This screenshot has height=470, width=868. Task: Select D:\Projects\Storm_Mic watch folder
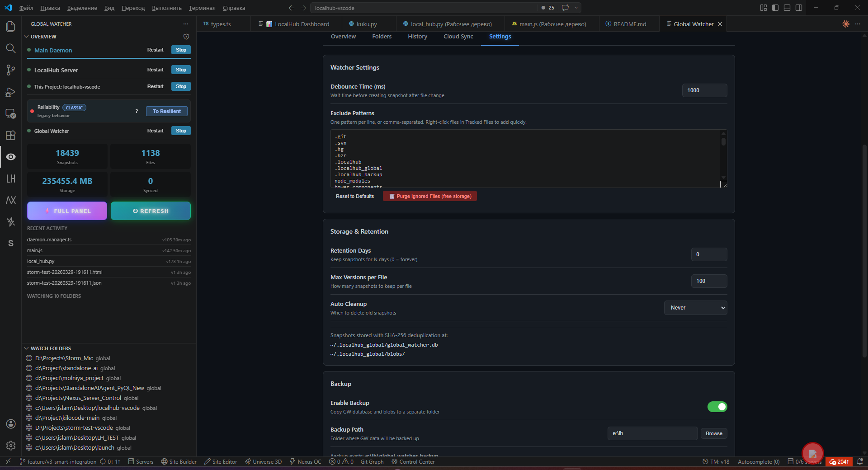(x=110, y=358)
